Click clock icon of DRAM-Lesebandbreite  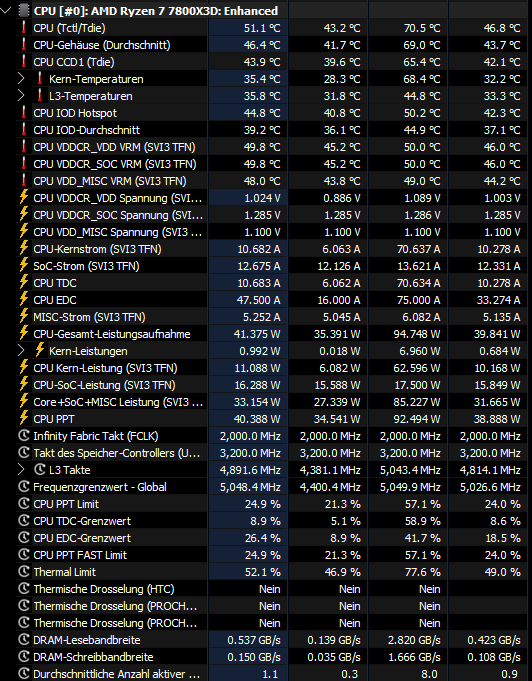pyautogui.click(x=24, y=640)
